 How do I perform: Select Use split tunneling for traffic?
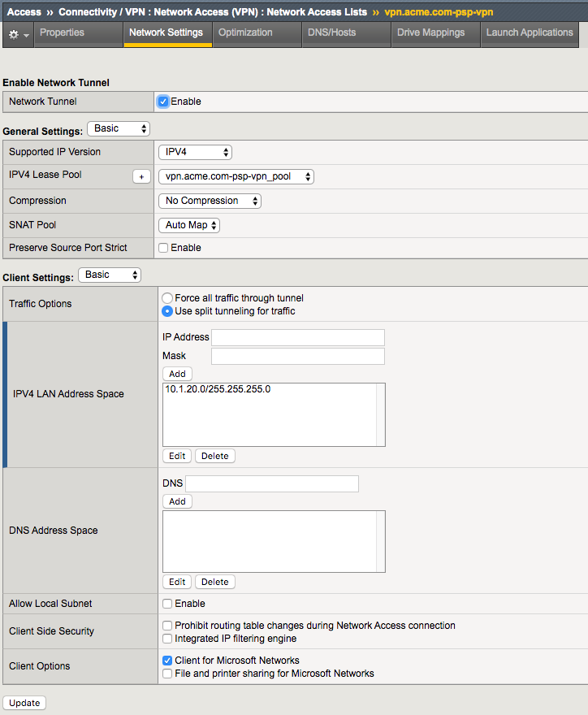pyautogui.click(x=167, y=311)
